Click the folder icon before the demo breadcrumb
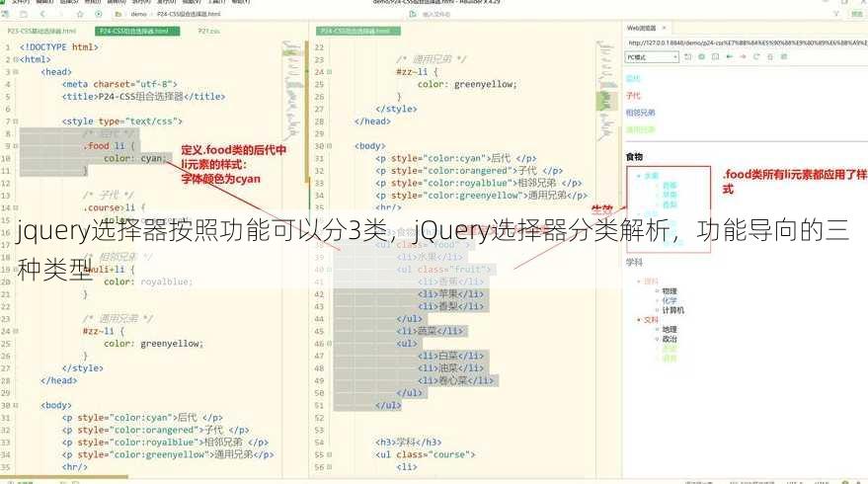The image size is (868, 484). pyautogui.click(x=118, y=14)
